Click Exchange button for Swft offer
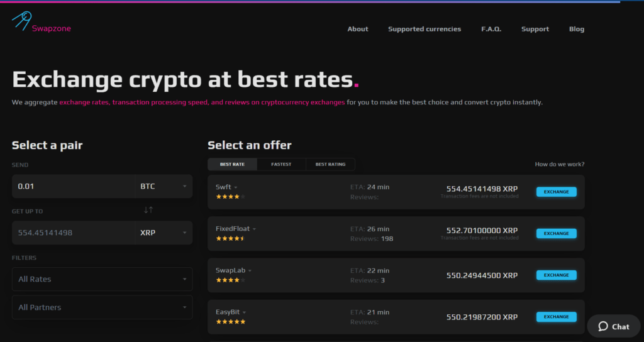The width and height of the screenshot is (644, 342). tap(556, 192)
